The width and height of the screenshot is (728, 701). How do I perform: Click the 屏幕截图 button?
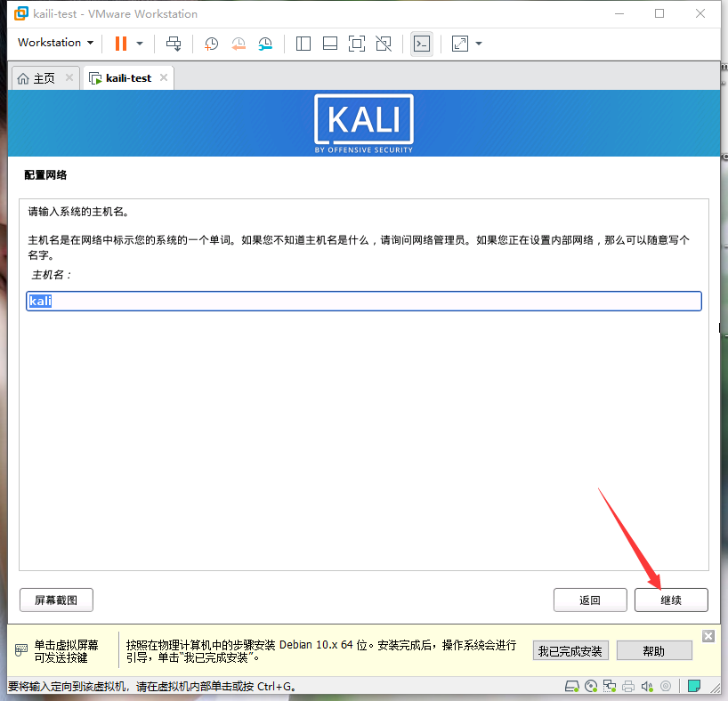(56, 600)
